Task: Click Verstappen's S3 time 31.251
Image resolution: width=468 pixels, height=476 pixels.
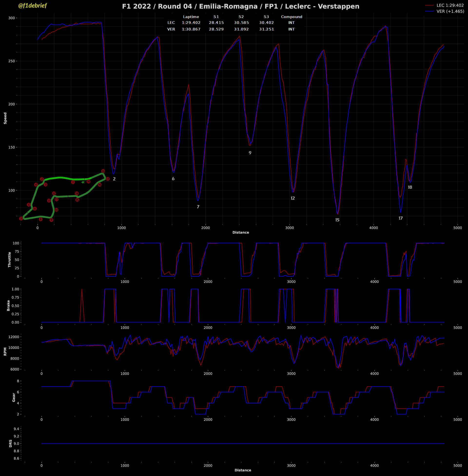Action: 266,29
